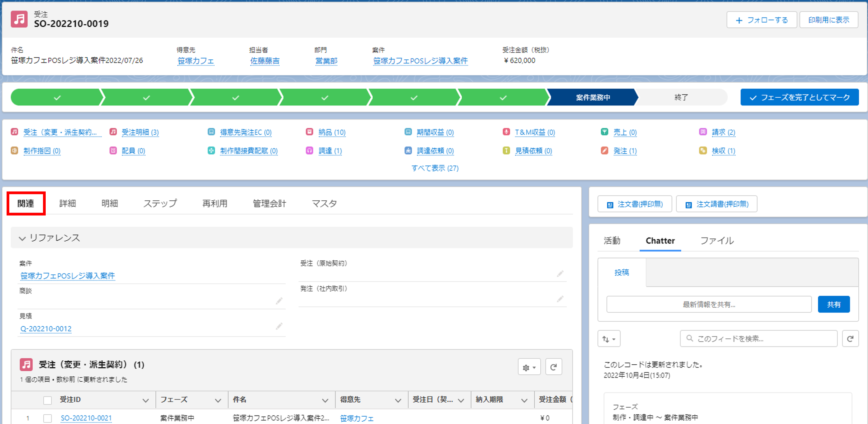Viewport: 868px width, 424px height.
Task: Switch to the 関連 tab
Action: coord(26,203)
